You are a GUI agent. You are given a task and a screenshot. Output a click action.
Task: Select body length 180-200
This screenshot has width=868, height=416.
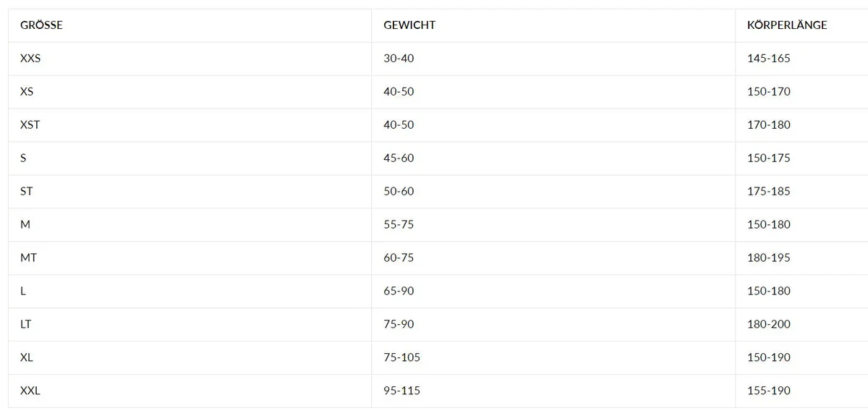coord(769,325)
